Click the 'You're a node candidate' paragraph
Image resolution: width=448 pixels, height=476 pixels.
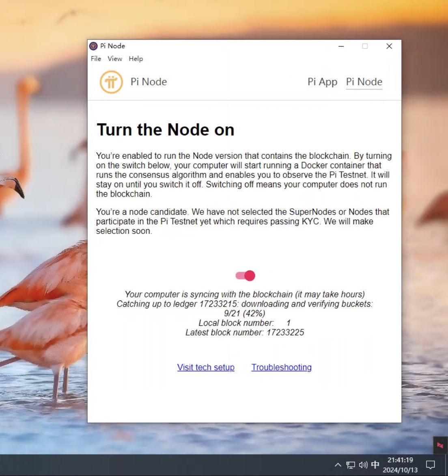[243, 221]
